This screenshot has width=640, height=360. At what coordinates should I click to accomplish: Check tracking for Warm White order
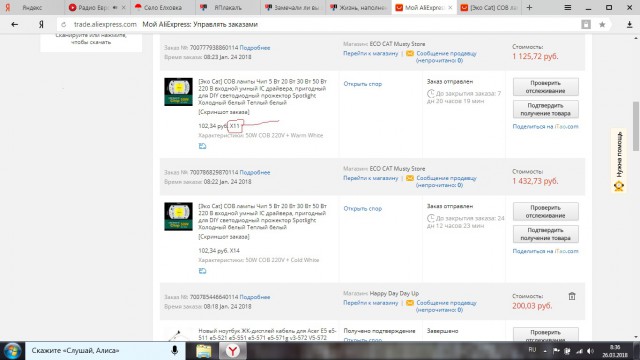pyautogui.click(x=545, y=87)
